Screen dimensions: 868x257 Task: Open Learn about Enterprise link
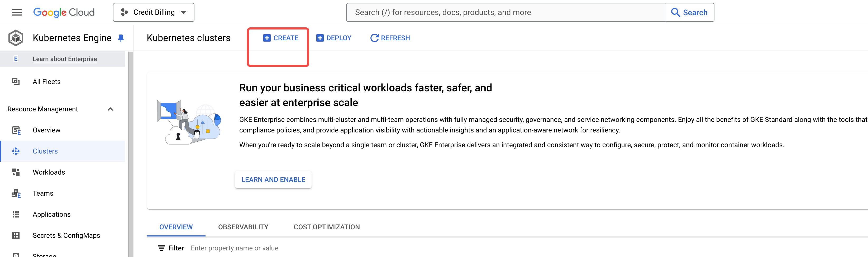click(x=65, y=59)
